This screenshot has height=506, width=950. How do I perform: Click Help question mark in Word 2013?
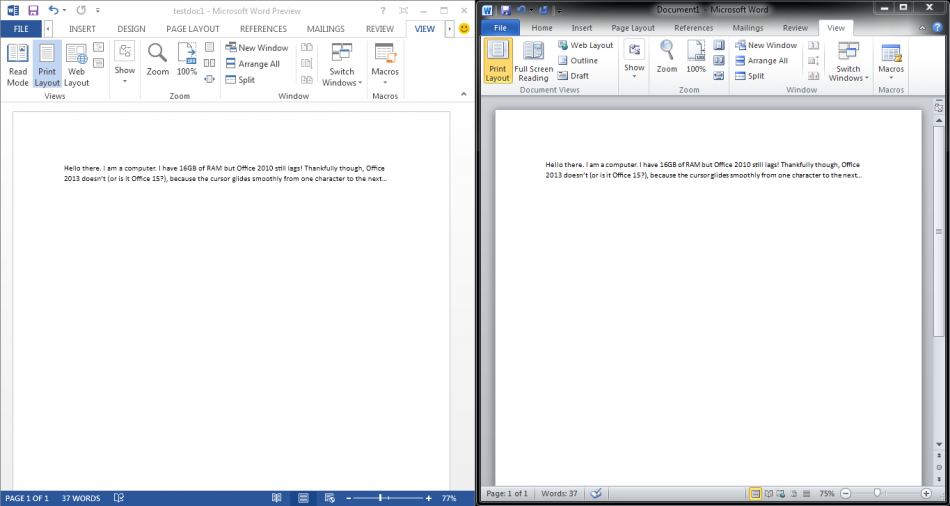[x=383, y=10]
